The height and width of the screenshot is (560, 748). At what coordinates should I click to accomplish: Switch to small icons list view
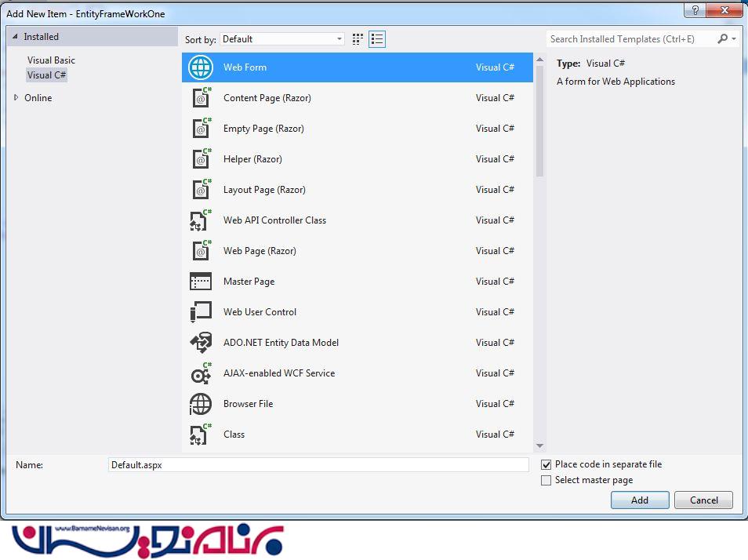tap(377, 39)
